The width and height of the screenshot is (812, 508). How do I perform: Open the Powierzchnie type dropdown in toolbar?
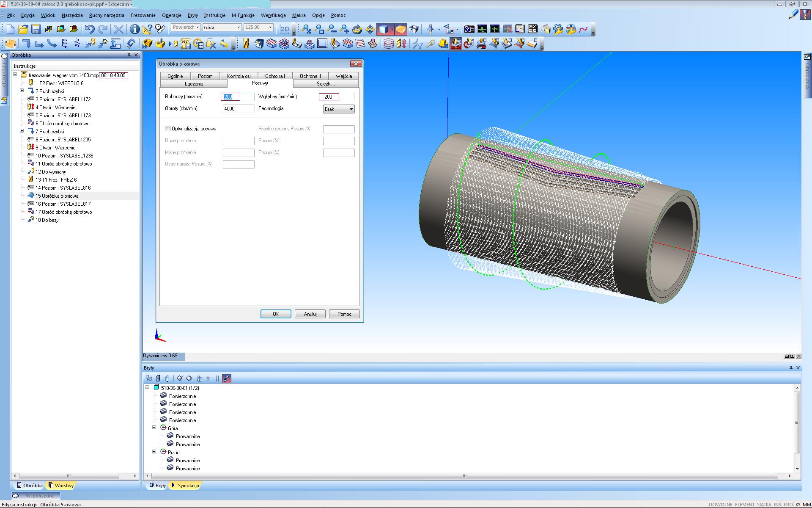click(185, 27)
